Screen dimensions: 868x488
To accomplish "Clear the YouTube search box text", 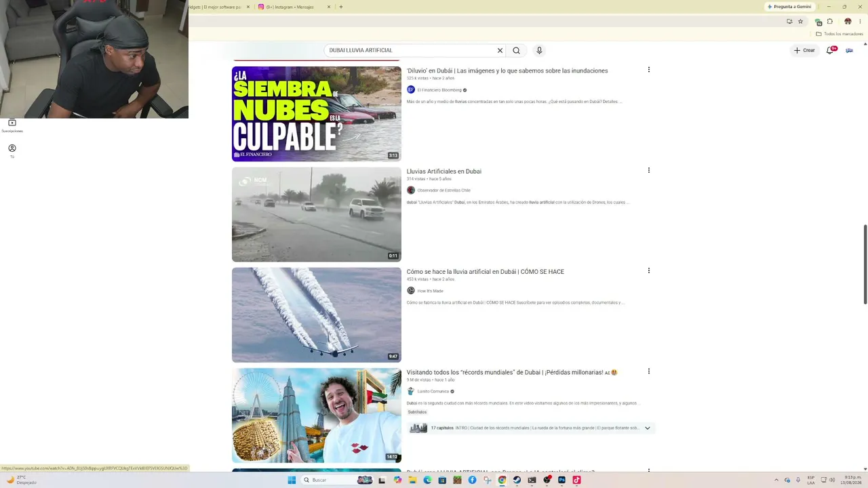I will (500, 50).
